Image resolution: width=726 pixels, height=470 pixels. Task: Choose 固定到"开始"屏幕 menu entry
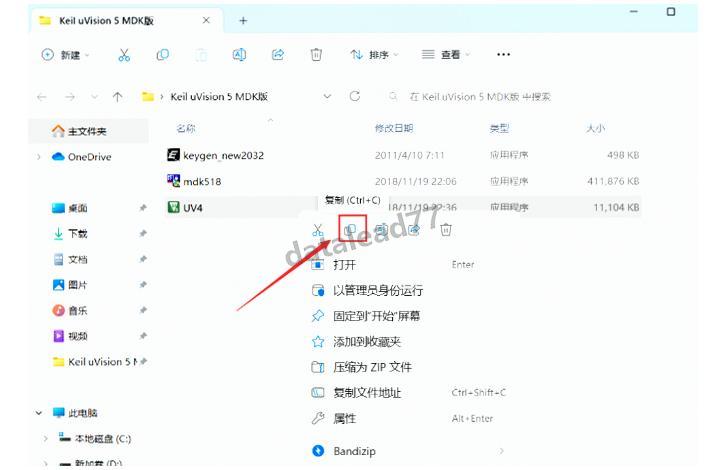(376, 316)
